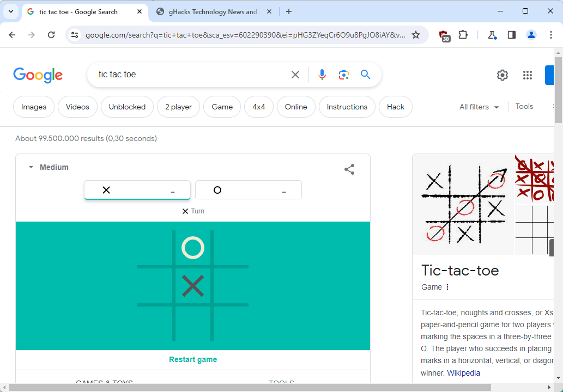563x392 pixels.
Task: Share the tic tac toe game
Action: click(x=349, y=169)
